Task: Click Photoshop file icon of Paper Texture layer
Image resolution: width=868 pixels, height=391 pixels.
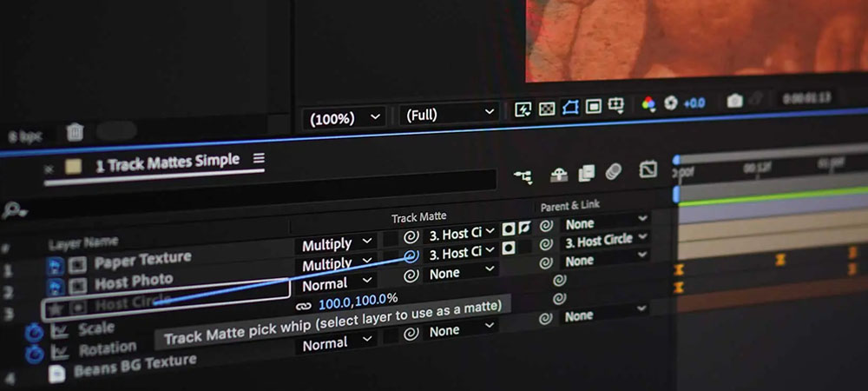Action: point(55,265)
